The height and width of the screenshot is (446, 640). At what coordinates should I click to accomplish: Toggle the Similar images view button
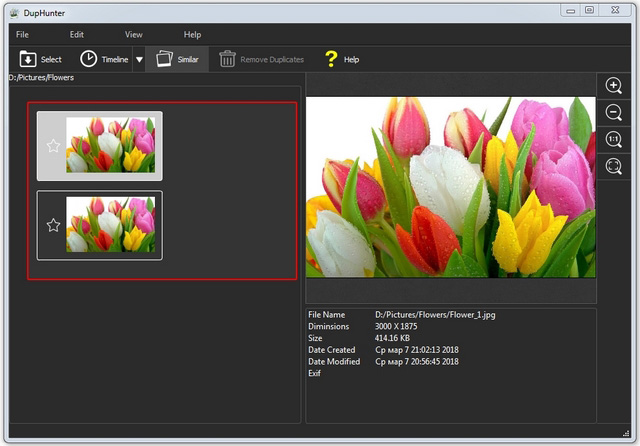tap(177, 59)
